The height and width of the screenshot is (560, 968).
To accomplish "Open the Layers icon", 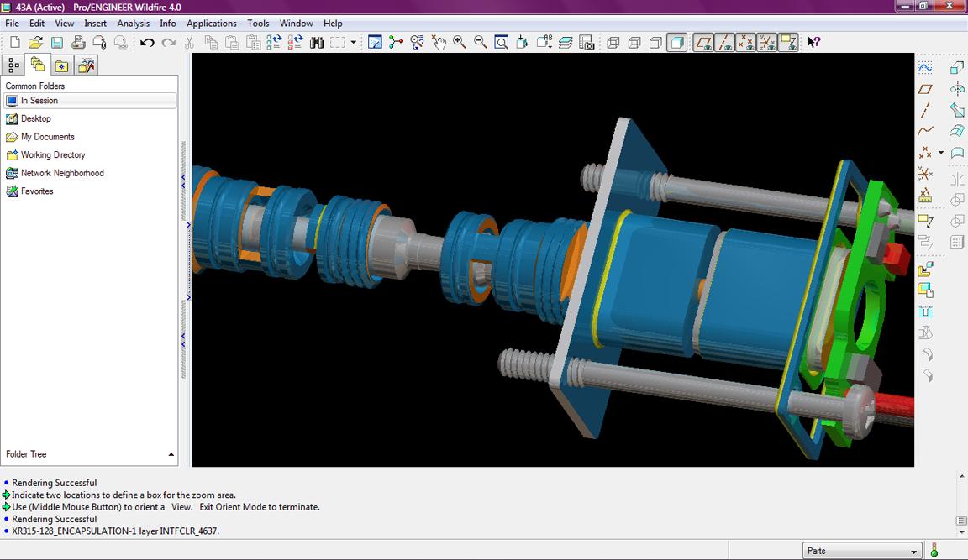I will click(x=566, y=43).
